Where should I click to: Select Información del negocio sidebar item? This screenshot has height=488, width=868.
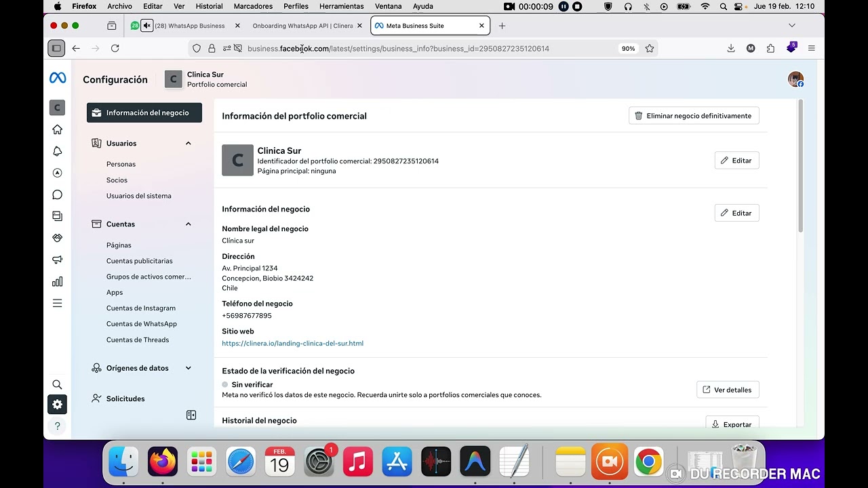(x=144, y=113)
